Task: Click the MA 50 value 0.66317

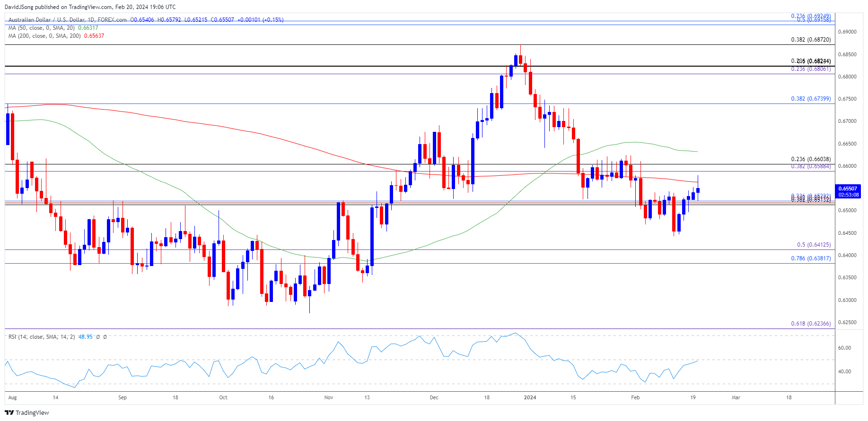Action: click(x=88, y=28)
